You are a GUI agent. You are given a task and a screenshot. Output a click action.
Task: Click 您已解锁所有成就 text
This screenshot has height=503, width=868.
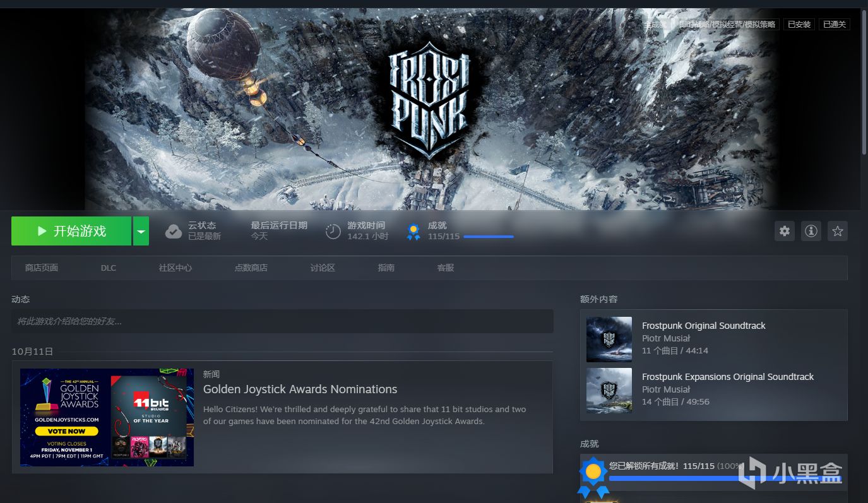coord(644,466)
